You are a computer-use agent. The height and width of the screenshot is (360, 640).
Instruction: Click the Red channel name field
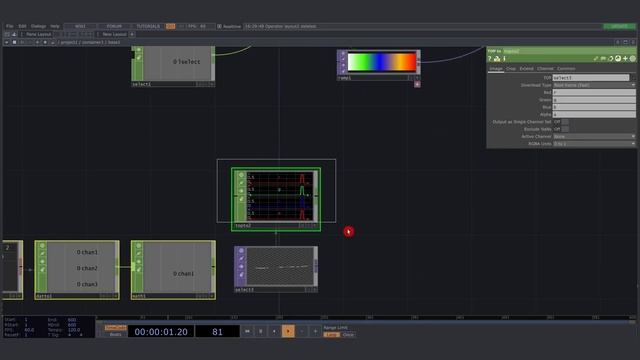click(x=594, y=92)
